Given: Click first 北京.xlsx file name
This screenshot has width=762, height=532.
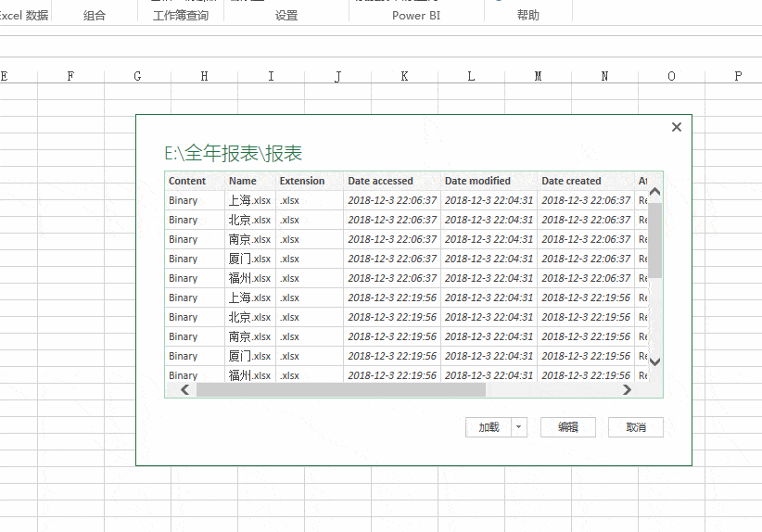Looking at the screenshot, I should pos(249,220).
